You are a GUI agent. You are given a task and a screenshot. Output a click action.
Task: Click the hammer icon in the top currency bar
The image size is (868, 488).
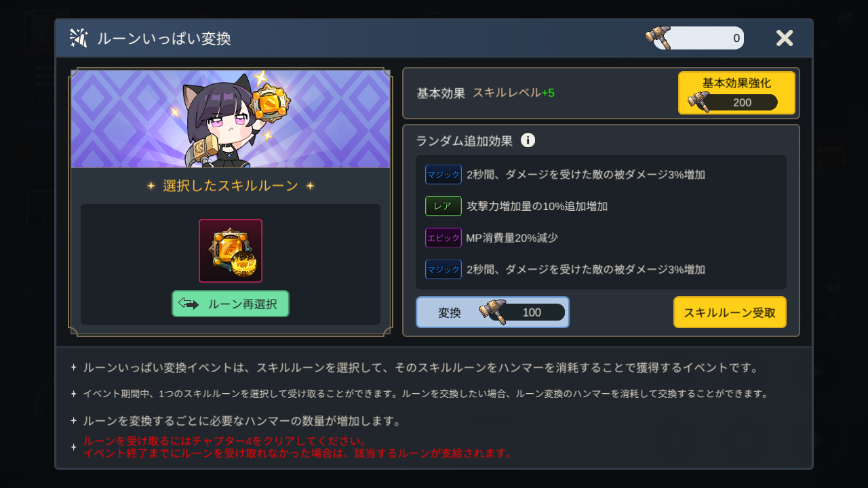[658, 37]
